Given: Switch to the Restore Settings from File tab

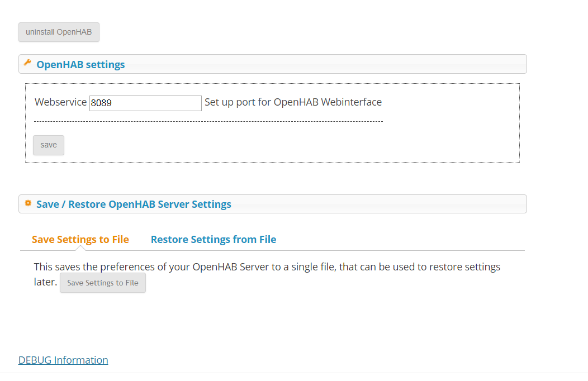Looking at the screenshot, I should pos(214,240).
